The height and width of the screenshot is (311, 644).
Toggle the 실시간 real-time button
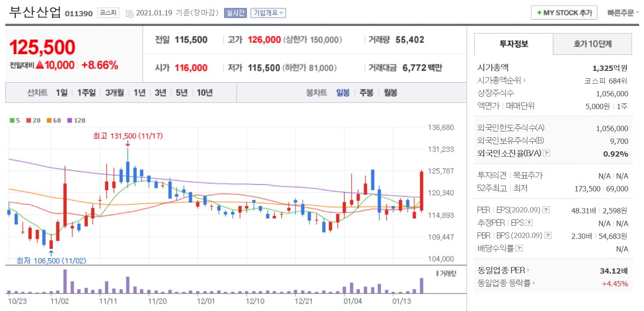coord(236,13)
